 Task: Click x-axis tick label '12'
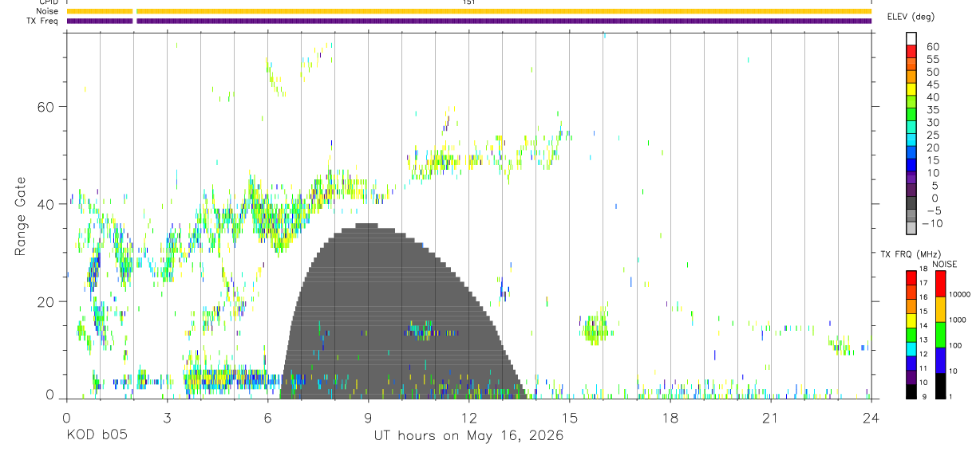(469, 418)
